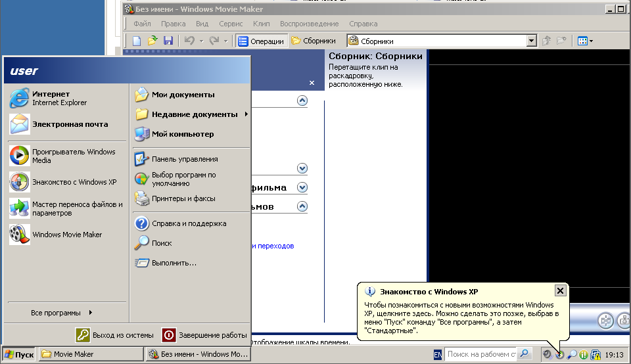The image size is (631, 364).
Task: Collapse the ьмов section chevron
Action: [x=302, y=207]
